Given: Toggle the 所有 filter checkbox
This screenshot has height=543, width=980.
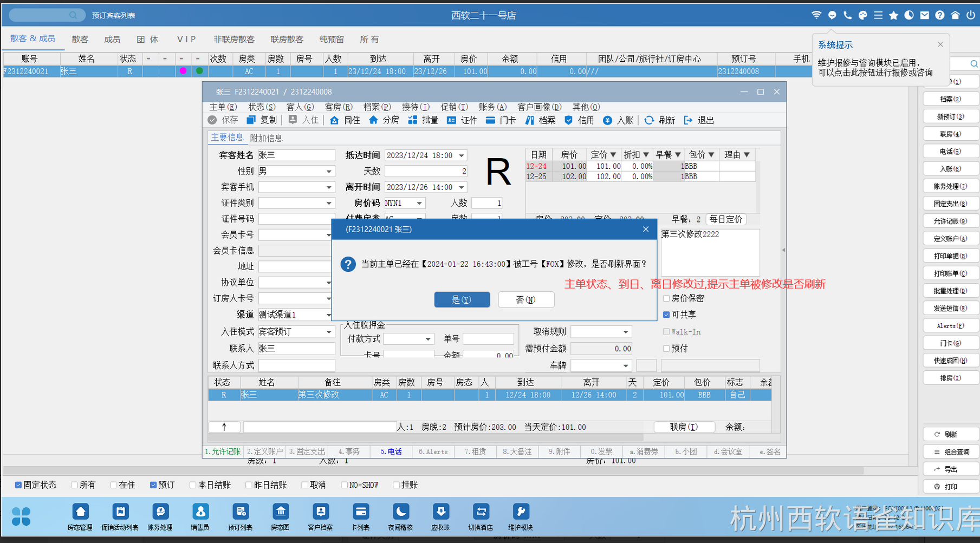Looking at the screenshot, I should point(74,485).
